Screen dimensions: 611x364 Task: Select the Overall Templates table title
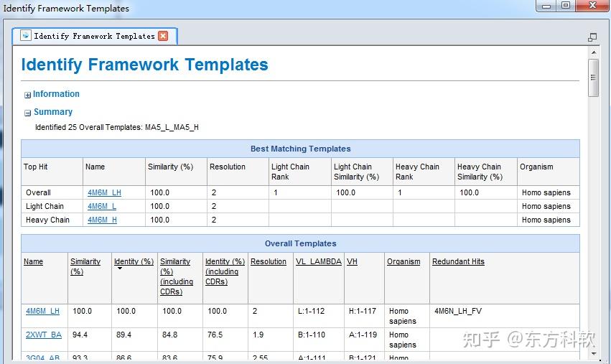click(x=300, y=243)
